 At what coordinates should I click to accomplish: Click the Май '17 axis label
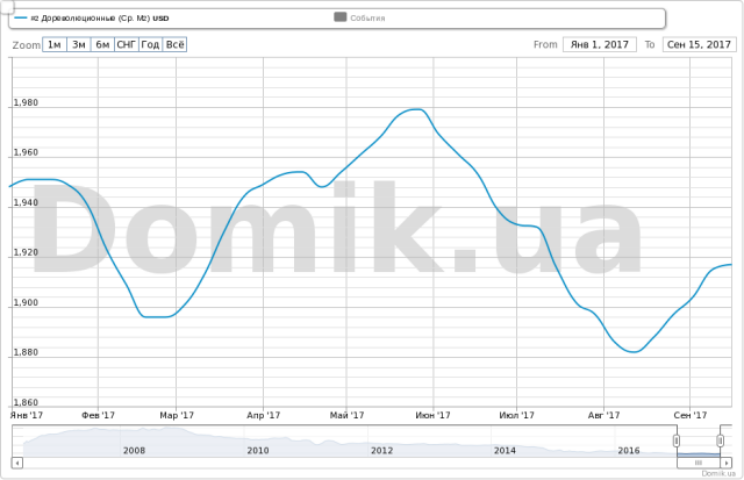[x=347, y=415]
